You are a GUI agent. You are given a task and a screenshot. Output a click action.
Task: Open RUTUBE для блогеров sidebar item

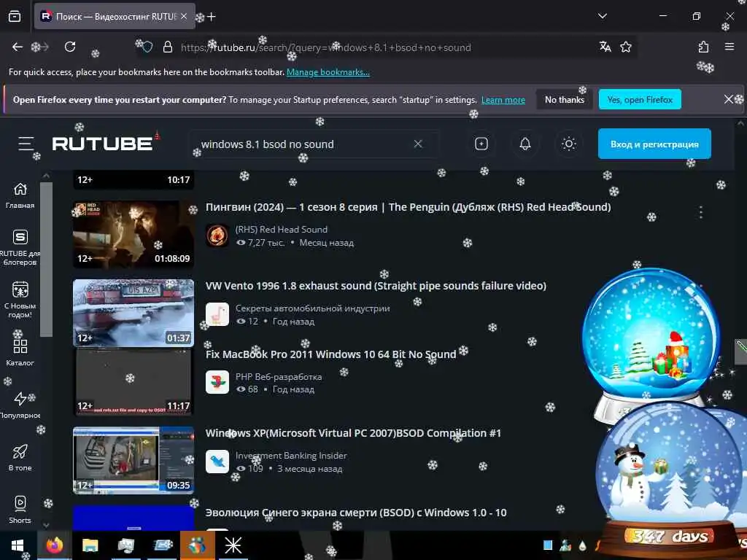tap(20, 248)
